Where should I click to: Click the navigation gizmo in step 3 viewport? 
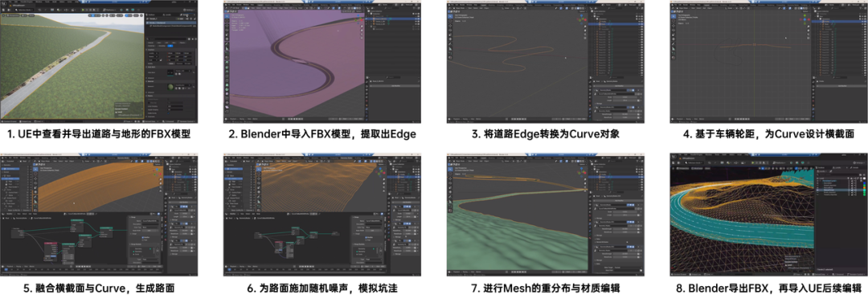pyautogui.click(x=582, y=19)
